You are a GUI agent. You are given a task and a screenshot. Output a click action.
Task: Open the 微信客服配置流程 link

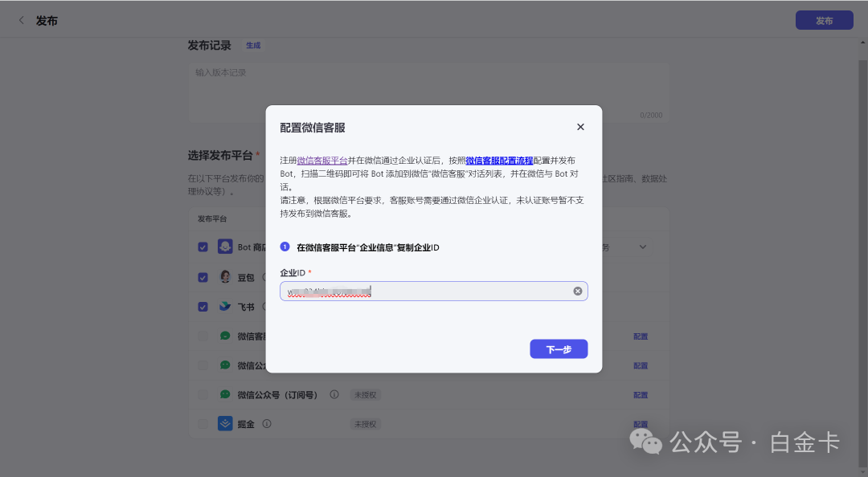499,161
